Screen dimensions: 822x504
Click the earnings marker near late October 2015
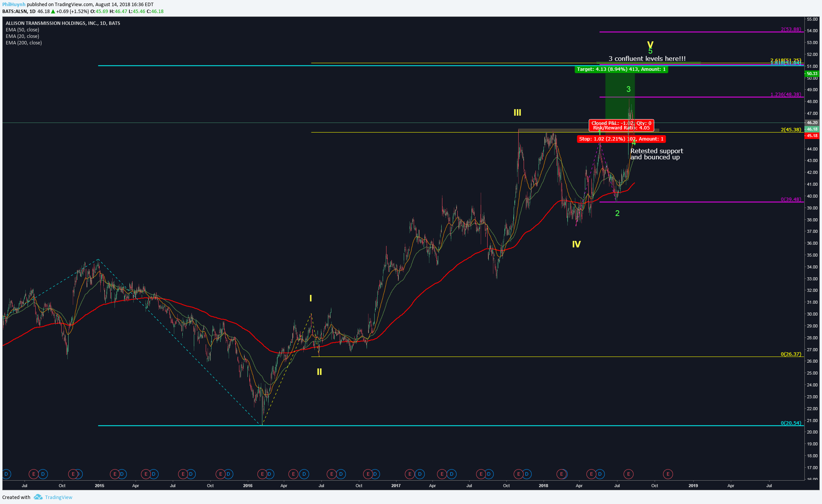pyautogui.click(x=221, y=474)
